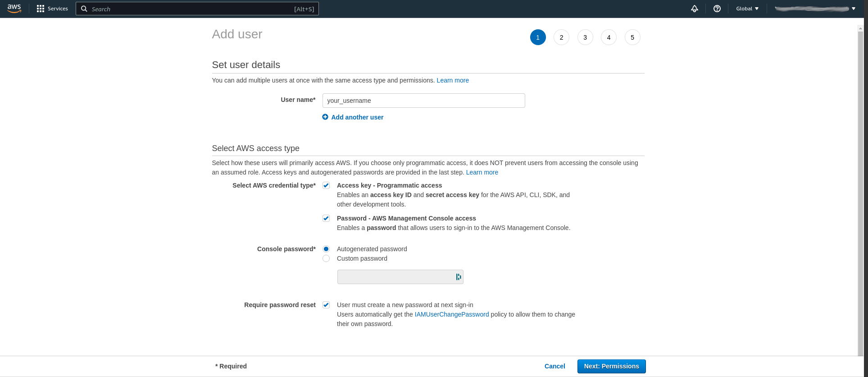This screenshot has width=868, height=377.
Task: Go to wizard step 5
Action: (x=632, y=37)
